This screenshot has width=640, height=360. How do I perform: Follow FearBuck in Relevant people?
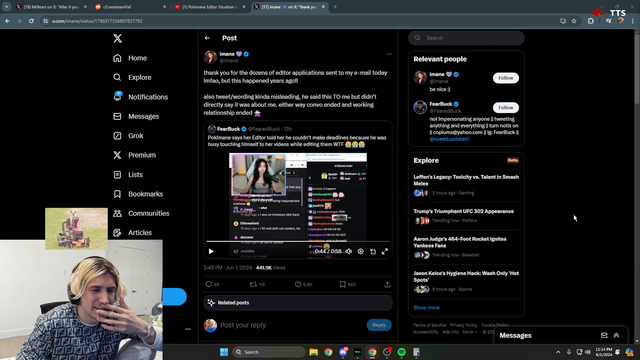(x=506, y=108)
